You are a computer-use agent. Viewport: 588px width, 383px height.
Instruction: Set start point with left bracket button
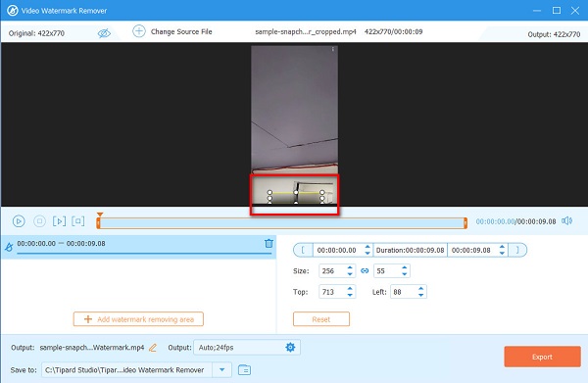(x=303, y=250)
